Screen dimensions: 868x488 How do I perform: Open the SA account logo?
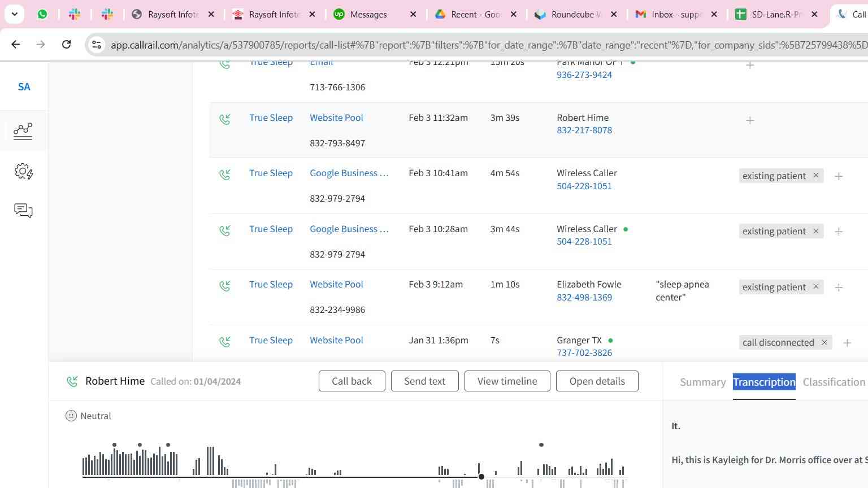pos(24,87)
